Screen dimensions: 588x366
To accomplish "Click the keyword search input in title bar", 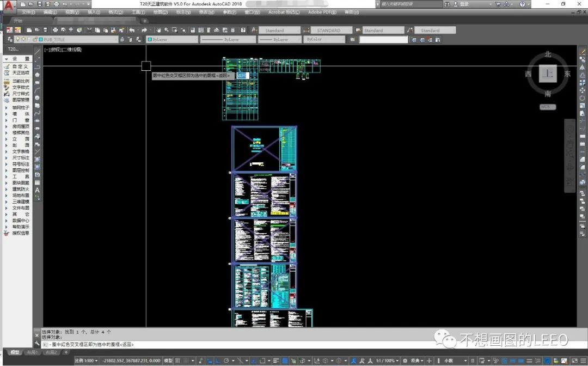I will [411, 4].
